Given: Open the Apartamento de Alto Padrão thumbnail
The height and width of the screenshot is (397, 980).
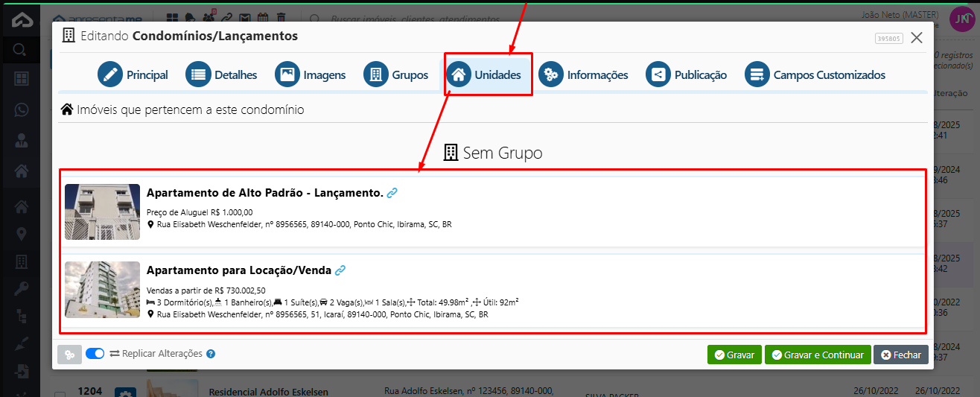Looking at the screenshot, I should click(x=102, y=212).
